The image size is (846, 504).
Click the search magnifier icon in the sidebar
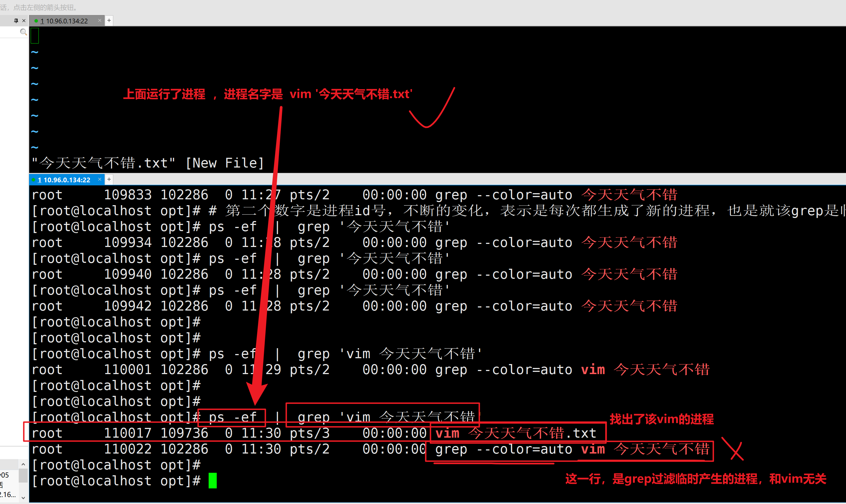[x=23, y=32]
